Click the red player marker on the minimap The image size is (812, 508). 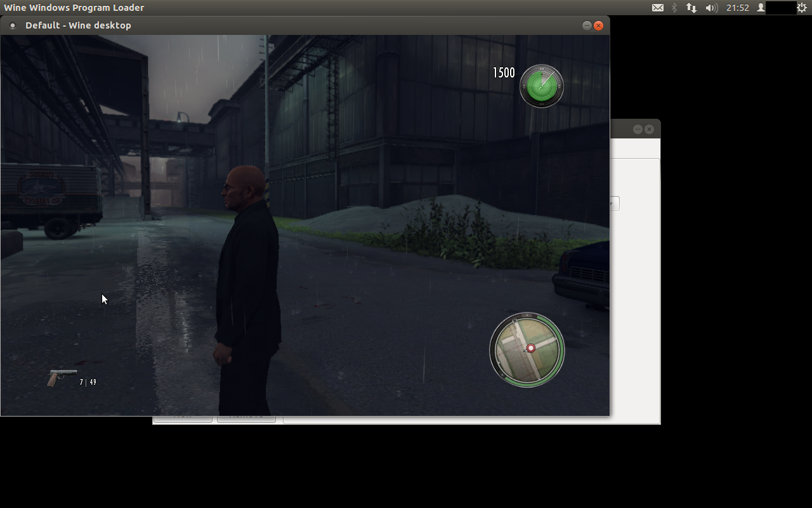[x=531, y=348]
